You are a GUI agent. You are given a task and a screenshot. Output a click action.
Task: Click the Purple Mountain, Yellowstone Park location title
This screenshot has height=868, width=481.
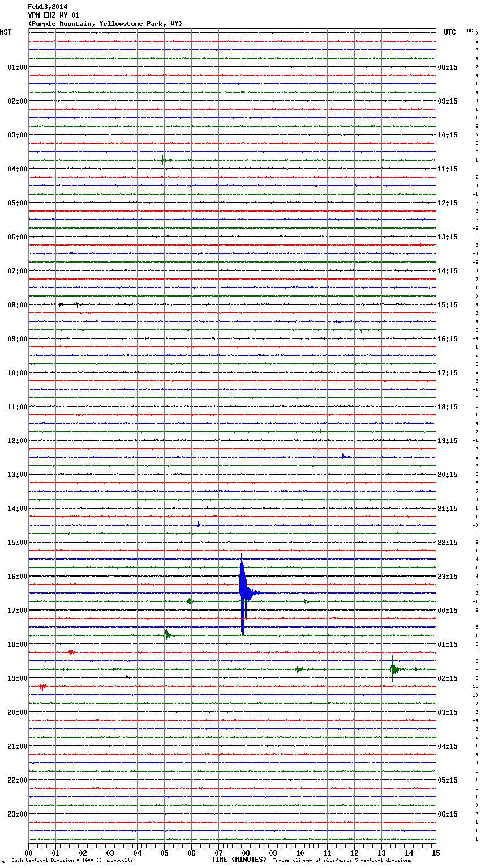pyautogui.click(x=105, y=24)
